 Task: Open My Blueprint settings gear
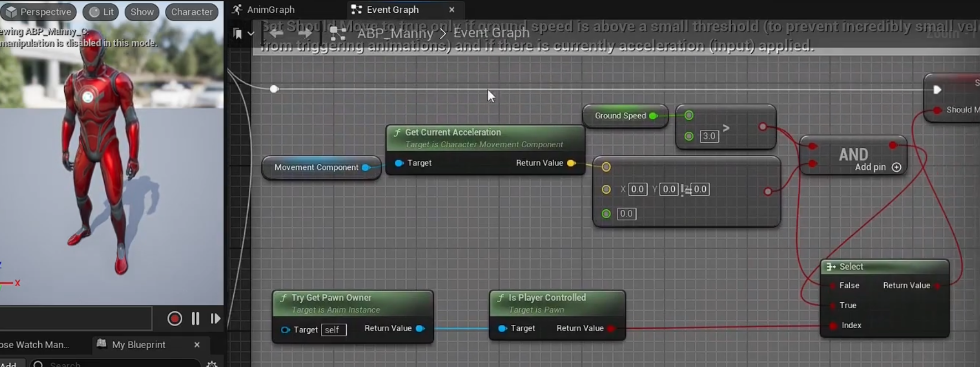pyautogui.click(x=212, y=364)
